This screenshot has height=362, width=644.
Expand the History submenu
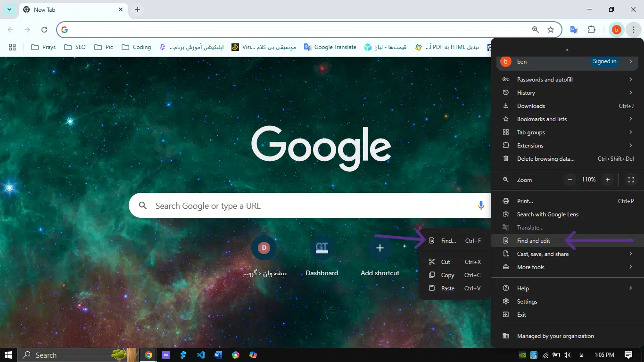[x=568, y=93]
